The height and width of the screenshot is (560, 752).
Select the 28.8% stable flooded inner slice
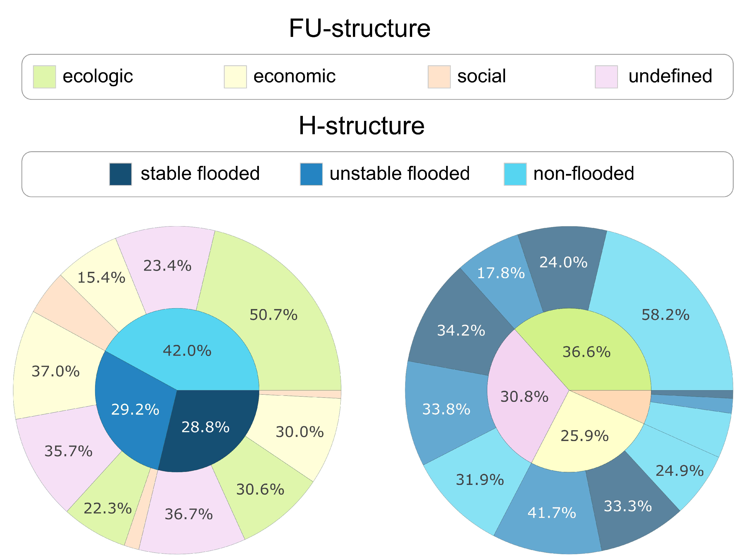pos(206,427)
